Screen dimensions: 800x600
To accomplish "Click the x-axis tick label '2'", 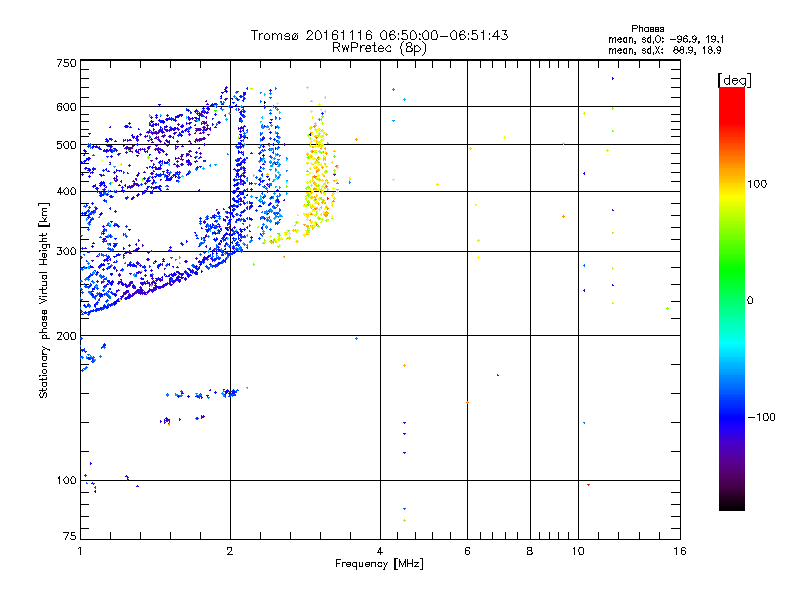I will [x=230, y=551].
